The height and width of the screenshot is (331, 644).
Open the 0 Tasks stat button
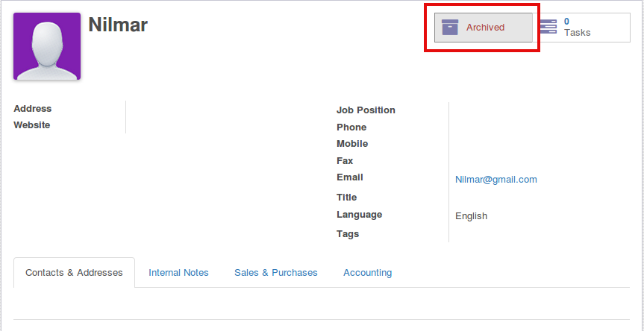pyautogui.click(x=582, y=28)
